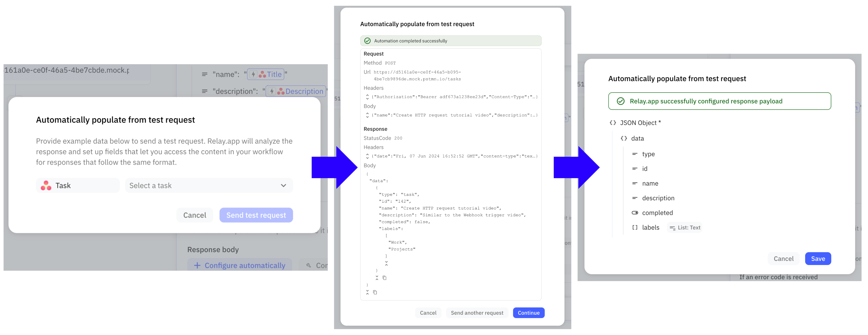Click the success check icon in Automation completed banner
This screenshot has height=335, width=868.
(368, 41)
